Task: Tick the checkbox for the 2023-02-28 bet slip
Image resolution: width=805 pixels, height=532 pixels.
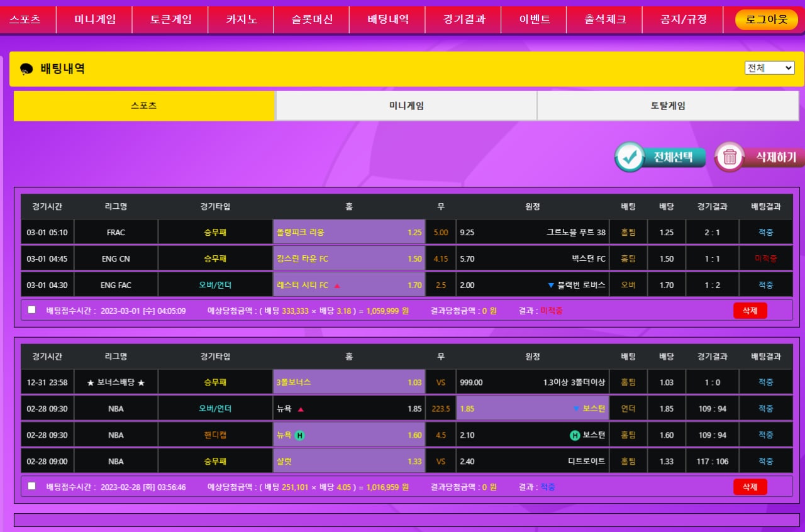Action: (32, 486)
